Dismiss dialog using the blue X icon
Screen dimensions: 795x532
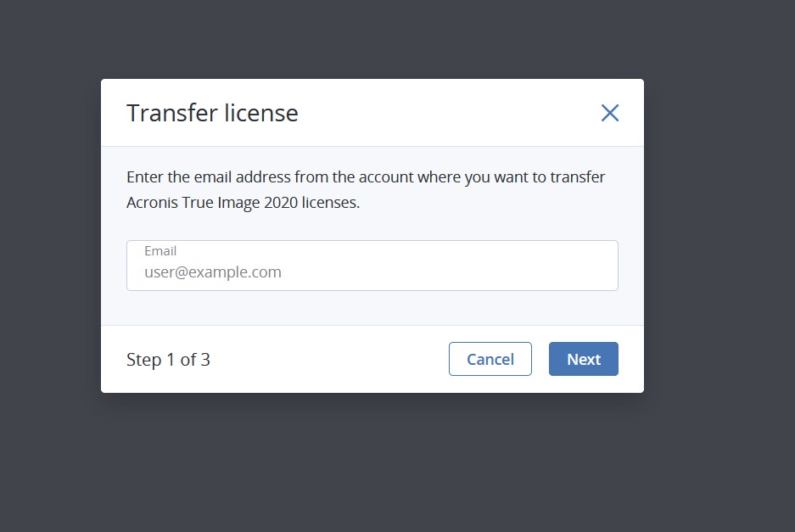pos(609,113)
